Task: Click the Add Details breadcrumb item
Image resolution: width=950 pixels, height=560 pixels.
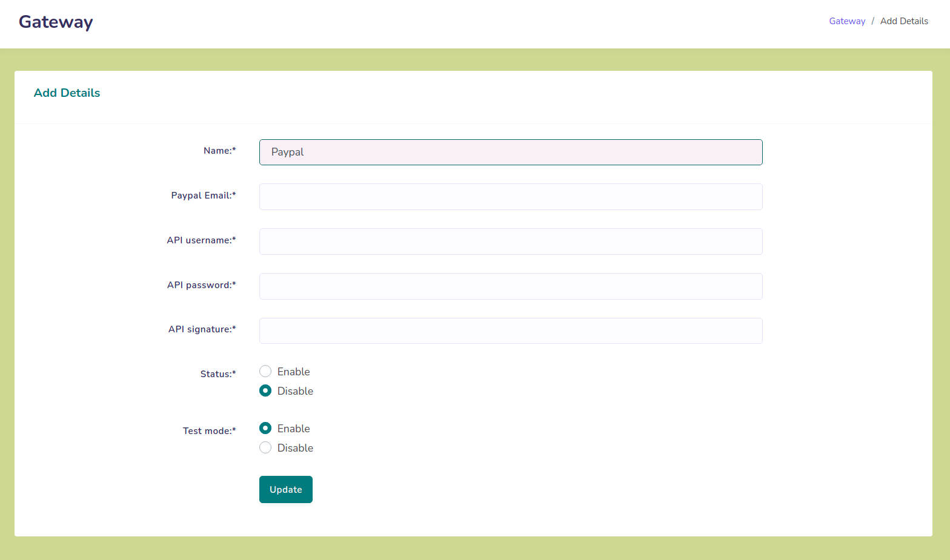Action: pyautogui.click(x=903, y=21)
